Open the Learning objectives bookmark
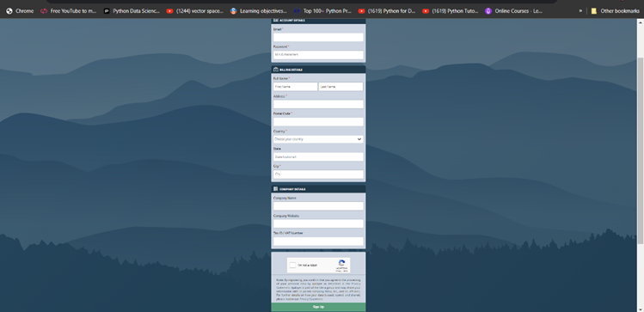Screen dimensions: 644x312 click(258, 11)
